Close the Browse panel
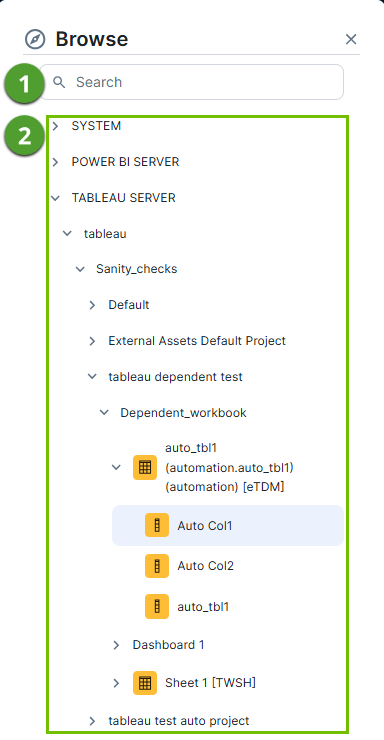The height and width of the screenshot is (740, 384). pyautogui.click(x=351, y=39)
